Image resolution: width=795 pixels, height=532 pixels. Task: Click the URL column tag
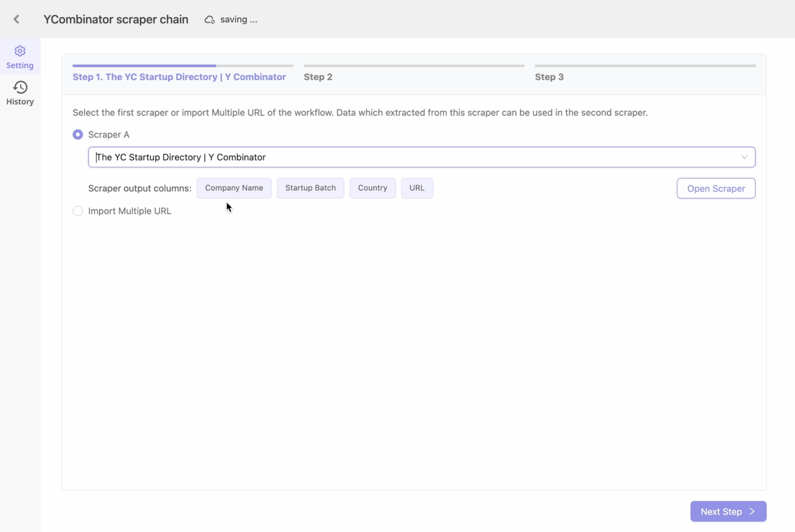click(417, 188)
